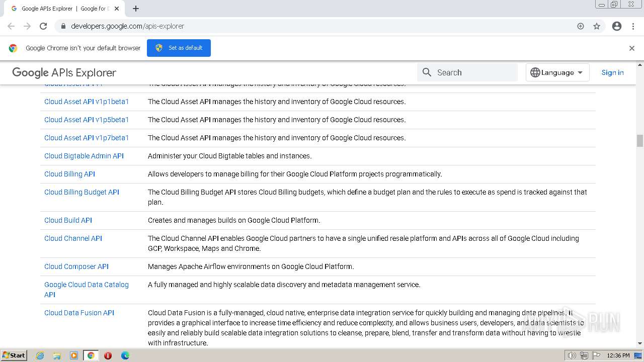Click the network tray icon
Image resolution: width=644 pixels, height=362 pixels.
[x=584, y=355]
